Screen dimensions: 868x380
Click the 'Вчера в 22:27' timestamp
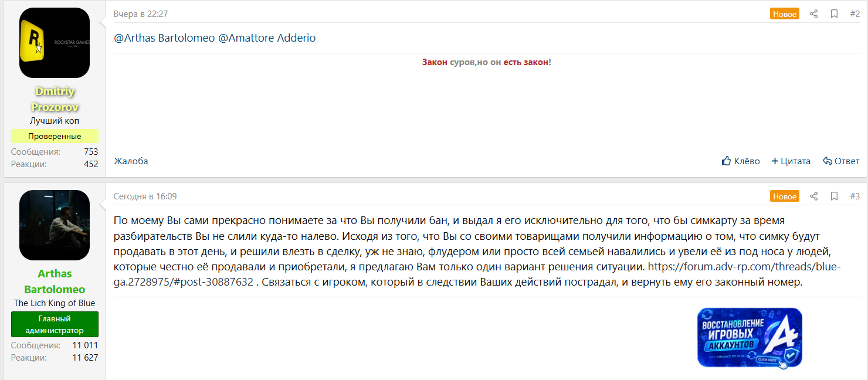click(x=141, y=14)
